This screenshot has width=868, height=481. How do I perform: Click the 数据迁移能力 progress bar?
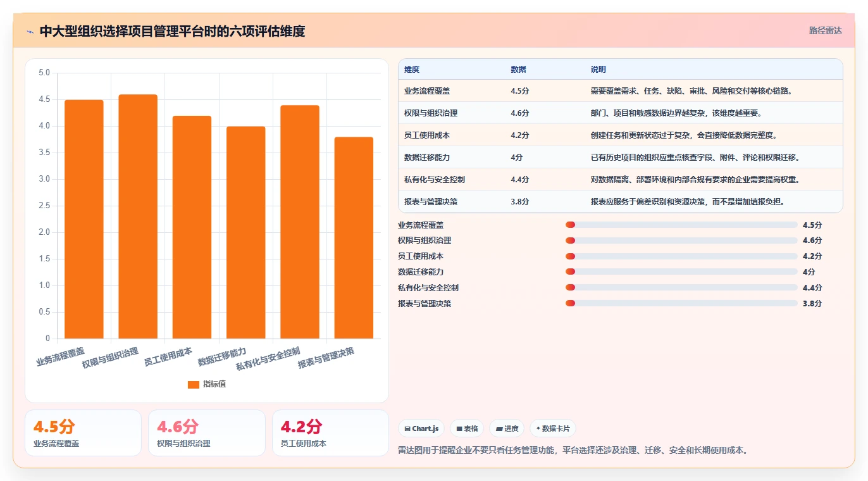tap(681, 272)
